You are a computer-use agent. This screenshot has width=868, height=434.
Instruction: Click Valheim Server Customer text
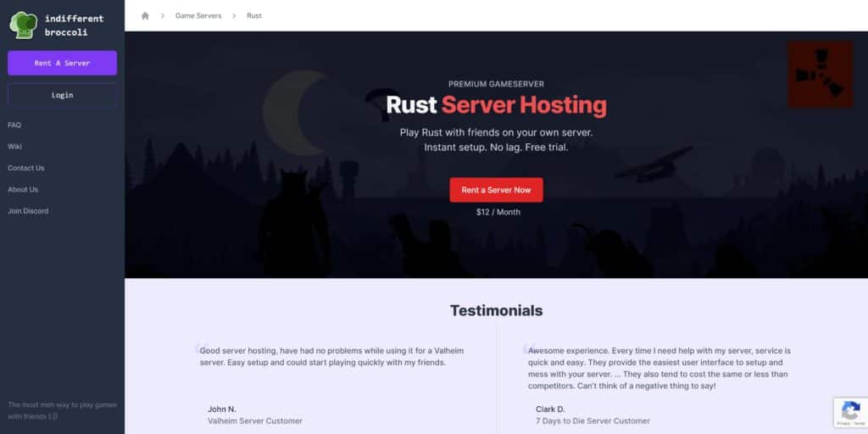[x=255, y=421]
